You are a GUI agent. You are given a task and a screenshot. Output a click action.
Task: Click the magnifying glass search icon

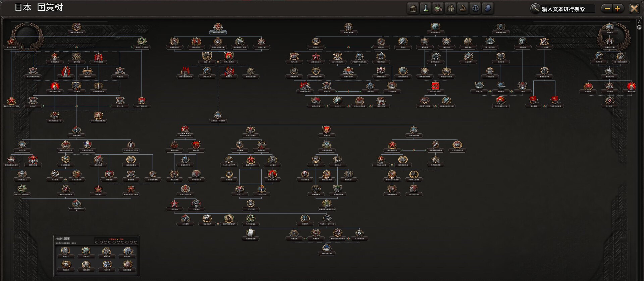pos(535,8)
